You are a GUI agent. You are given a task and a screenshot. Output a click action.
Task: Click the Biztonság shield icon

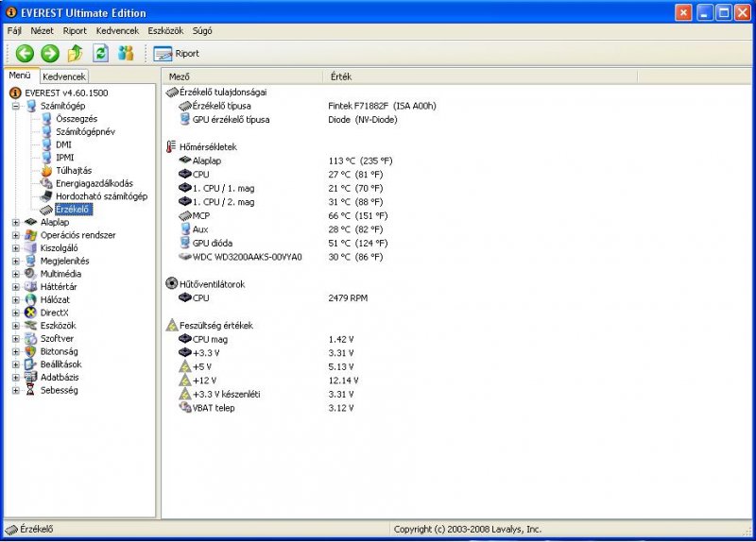pyautogui.click(x=31, y=351)
